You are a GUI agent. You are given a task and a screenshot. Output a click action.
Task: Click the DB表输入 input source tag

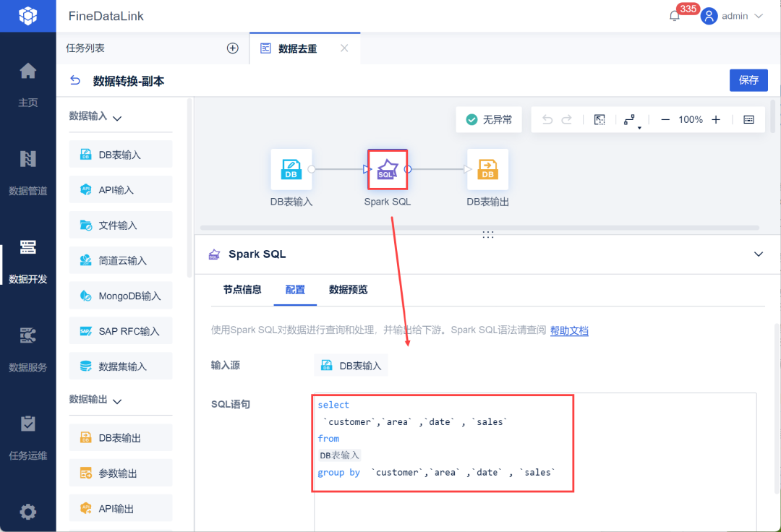351,365
